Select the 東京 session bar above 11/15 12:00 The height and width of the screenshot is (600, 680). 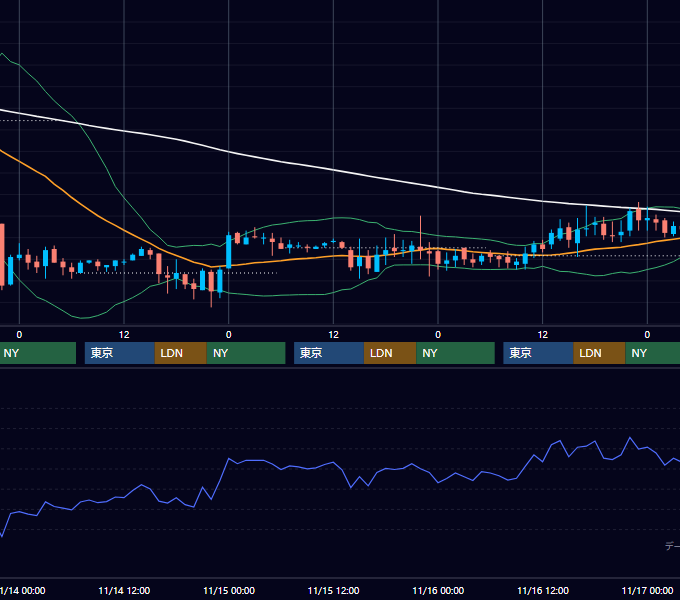(329, 353)
